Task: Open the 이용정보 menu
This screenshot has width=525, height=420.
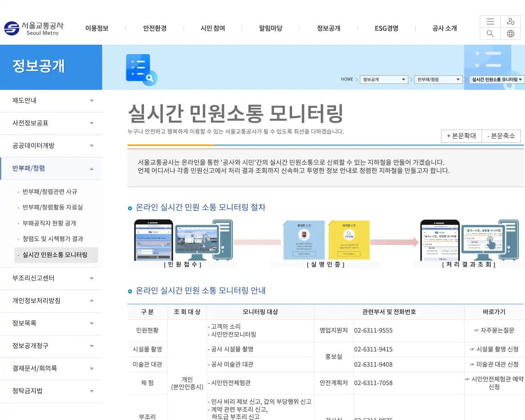Action: coord(97,28)
